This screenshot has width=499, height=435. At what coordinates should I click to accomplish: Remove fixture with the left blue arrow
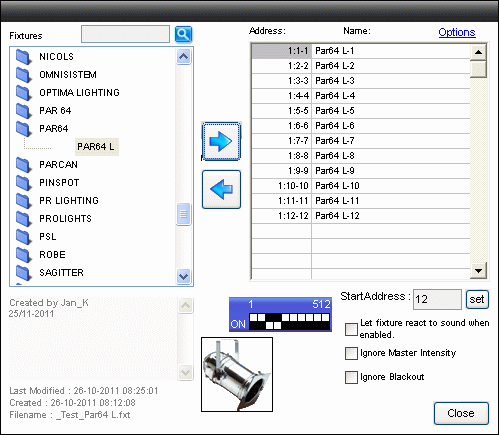[x=221, y=189]
